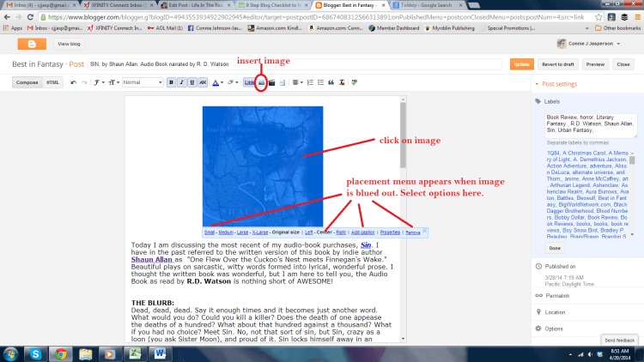This screenshot has width=644, height=362.
Task: Click the insert video clapperboard icon
Action: tap(273, 82)
